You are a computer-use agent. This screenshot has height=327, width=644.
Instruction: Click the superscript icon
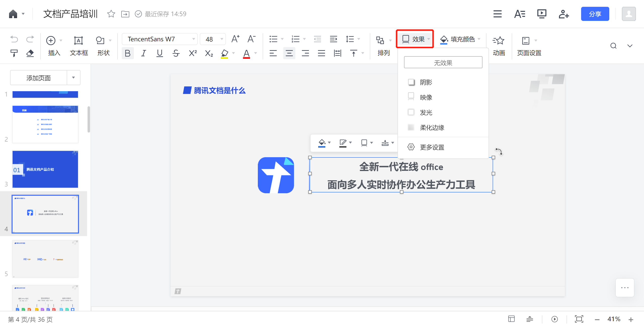193,53
